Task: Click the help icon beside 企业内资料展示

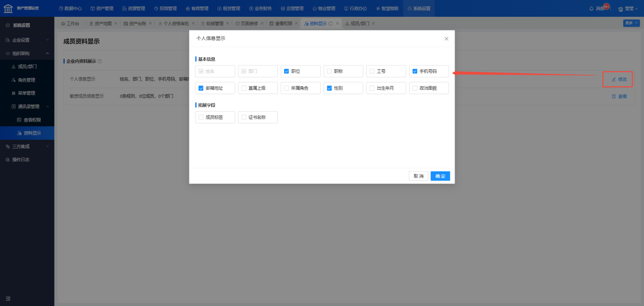Action: pyautogui.click(x=100, y=61)
